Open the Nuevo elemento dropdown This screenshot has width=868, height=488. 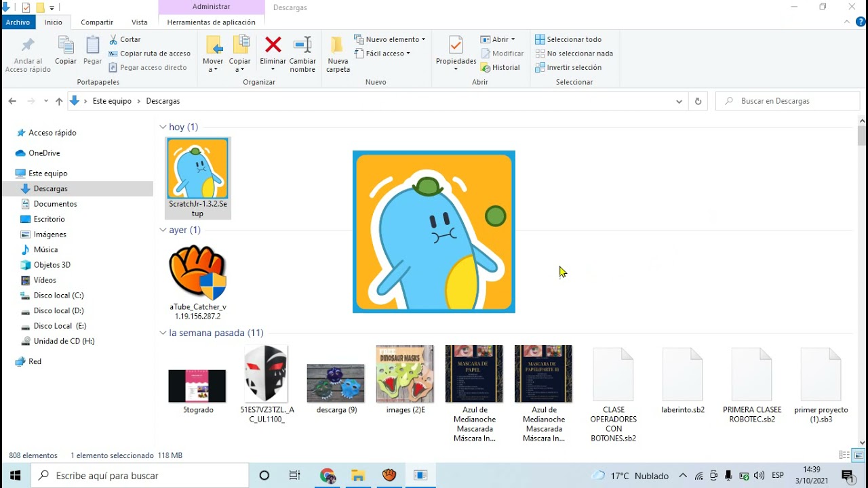point(390,39)
